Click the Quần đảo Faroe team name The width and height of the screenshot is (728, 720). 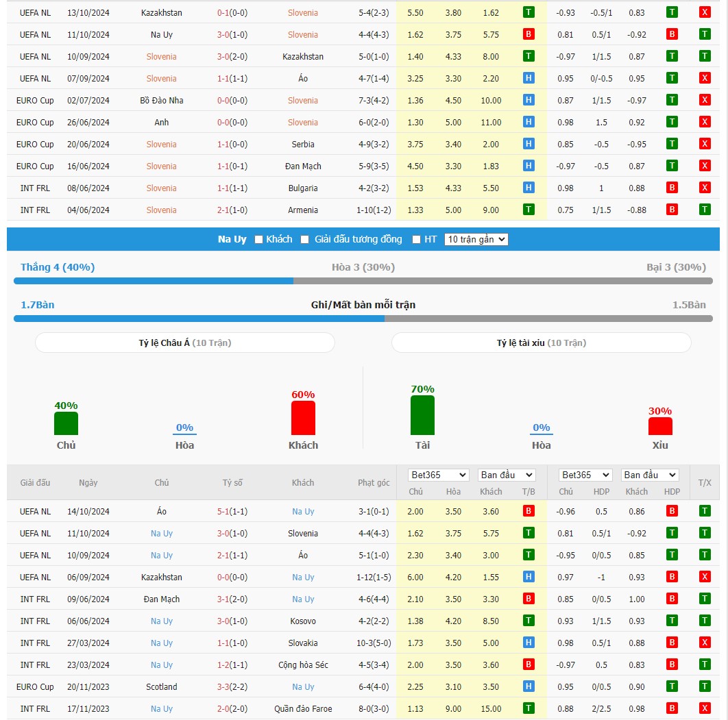click(303, 709)
